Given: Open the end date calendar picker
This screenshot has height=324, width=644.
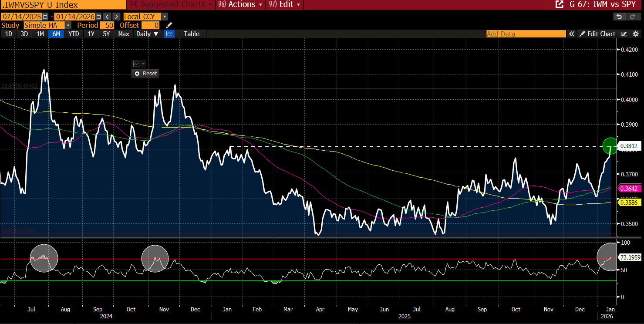Looking at the screenshot, I should click(98, 17).
